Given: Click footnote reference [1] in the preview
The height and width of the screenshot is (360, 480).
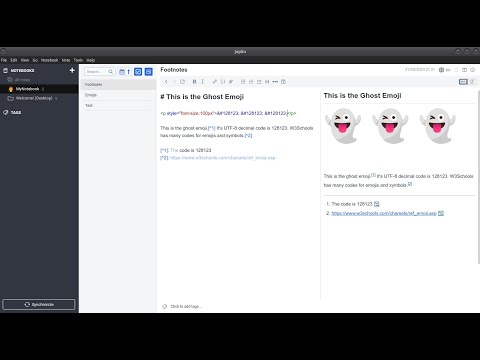Looking at the screenshot, I should [373, 175].
